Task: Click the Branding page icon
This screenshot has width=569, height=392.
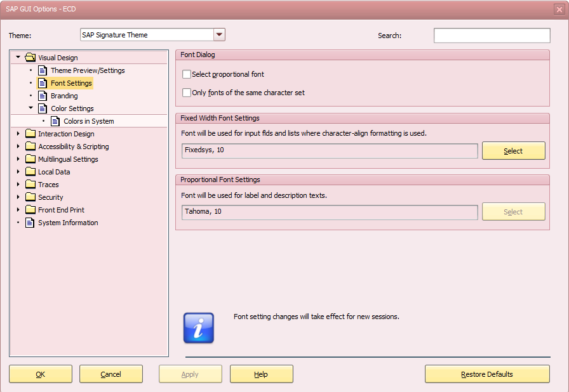Action: pos(43,96)
